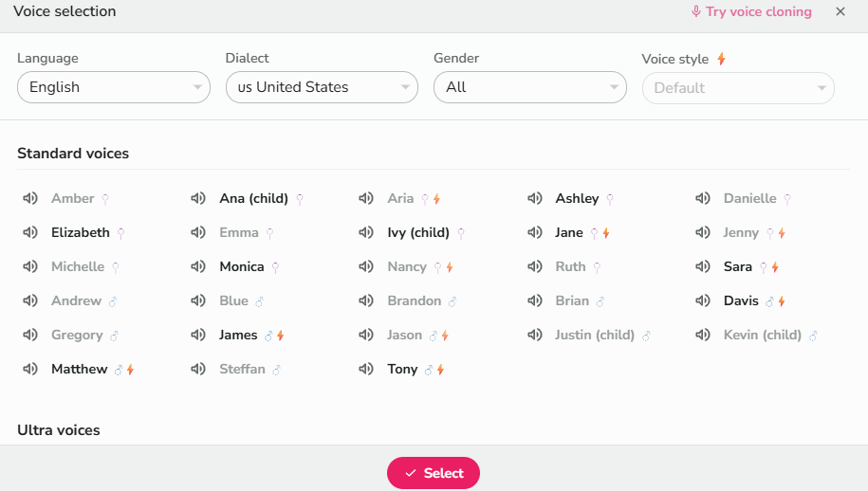Play the Amber voice preview speaker icon

coord(30,198)
